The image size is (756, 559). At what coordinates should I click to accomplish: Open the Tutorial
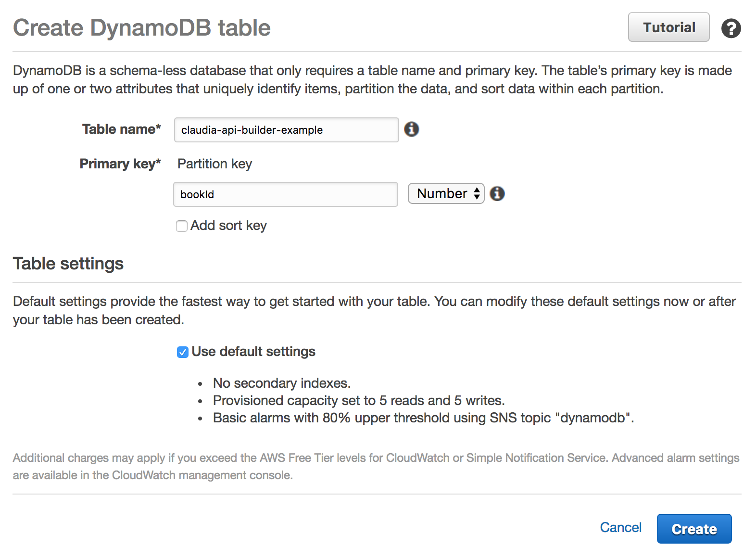pyautogui.click(x=668, y=27)
